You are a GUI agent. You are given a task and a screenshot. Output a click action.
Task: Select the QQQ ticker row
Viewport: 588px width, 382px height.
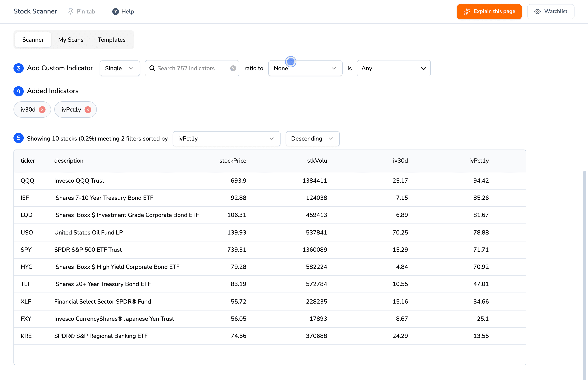pyautogui.click(x=270, y=181)
